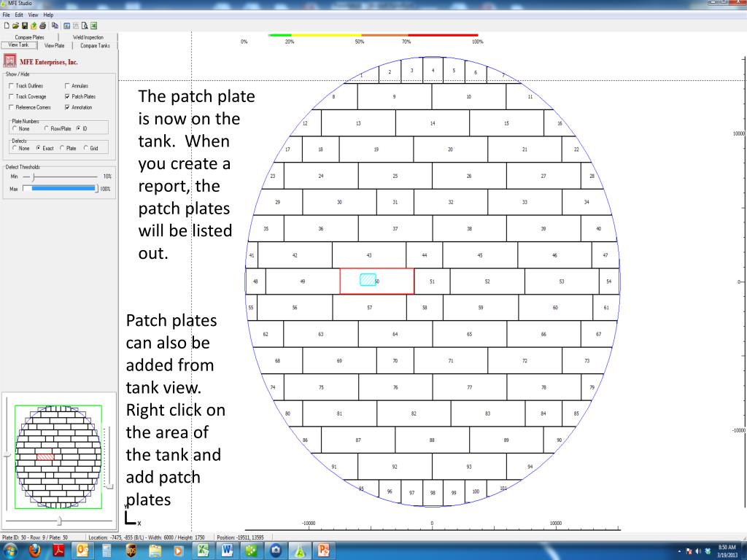Open the media player taskbar icon

coord(179,551)
